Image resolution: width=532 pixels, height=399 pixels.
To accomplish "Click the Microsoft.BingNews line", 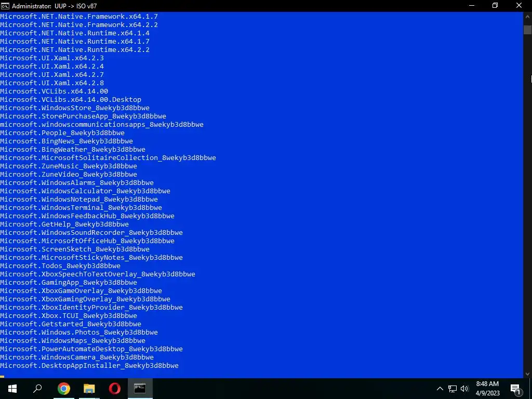I will (x=66, y=141).
